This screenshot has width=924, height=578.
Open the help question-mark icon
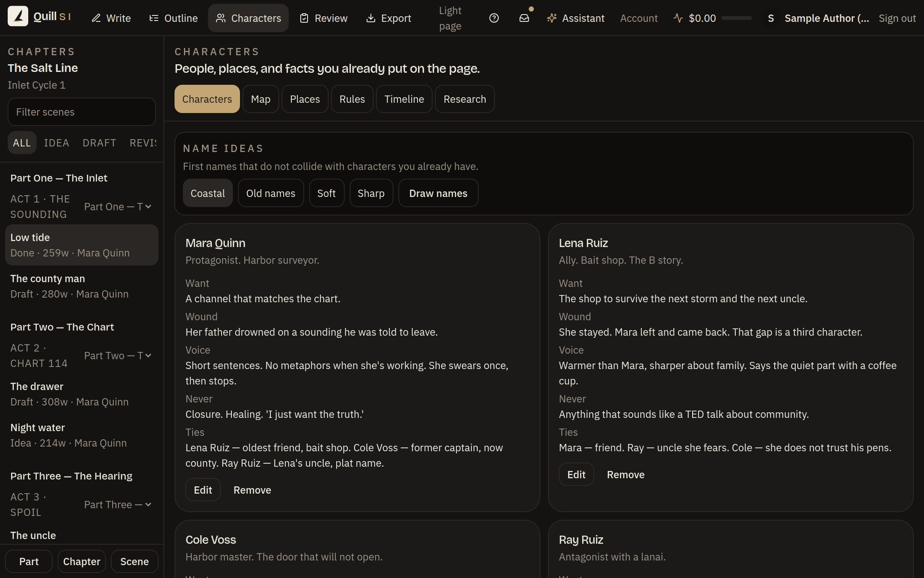coord(494,18)
